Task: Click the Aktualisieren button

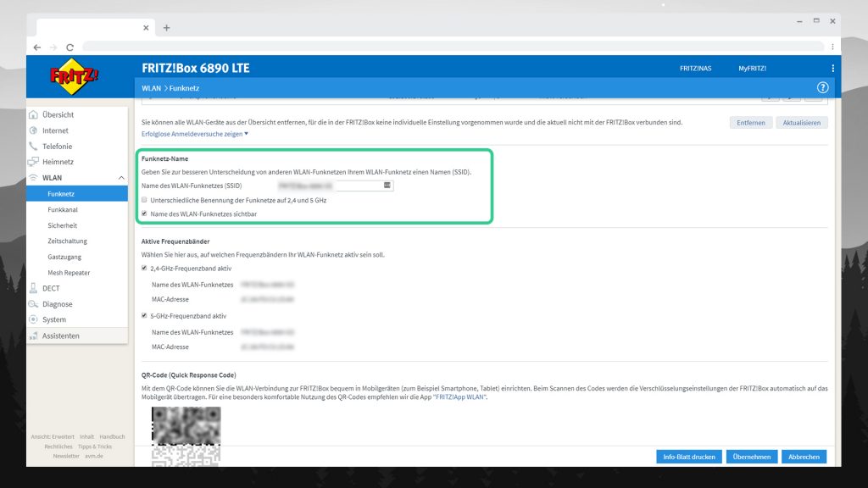Action: 802,122
